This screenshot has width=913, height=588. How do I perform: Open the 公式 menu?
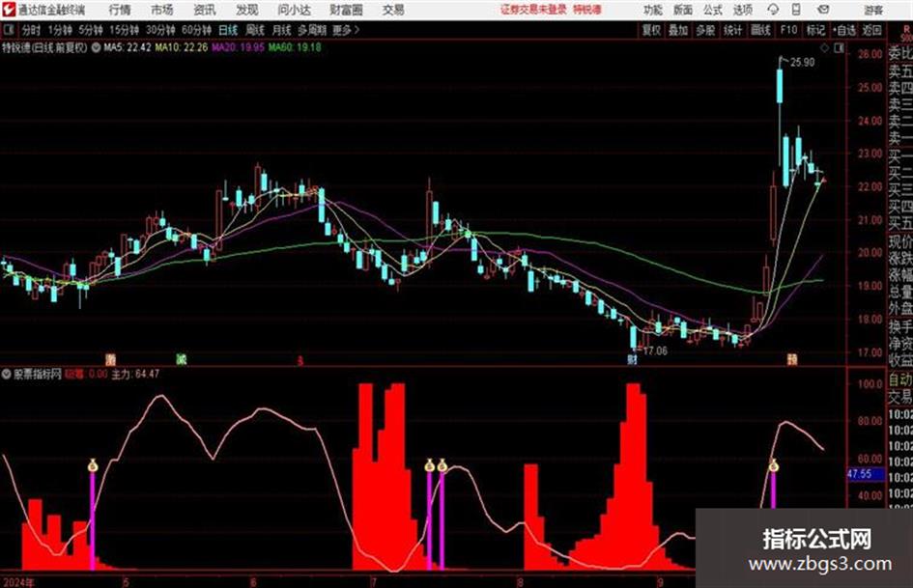tap(713, 10)
